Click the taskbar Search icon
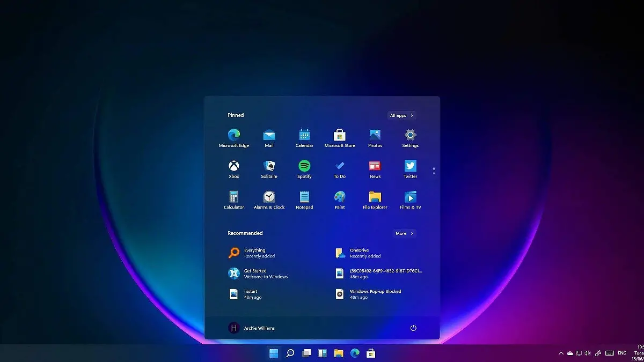The height and width of the screenshot is (362, 644). [x=290, y=353]
